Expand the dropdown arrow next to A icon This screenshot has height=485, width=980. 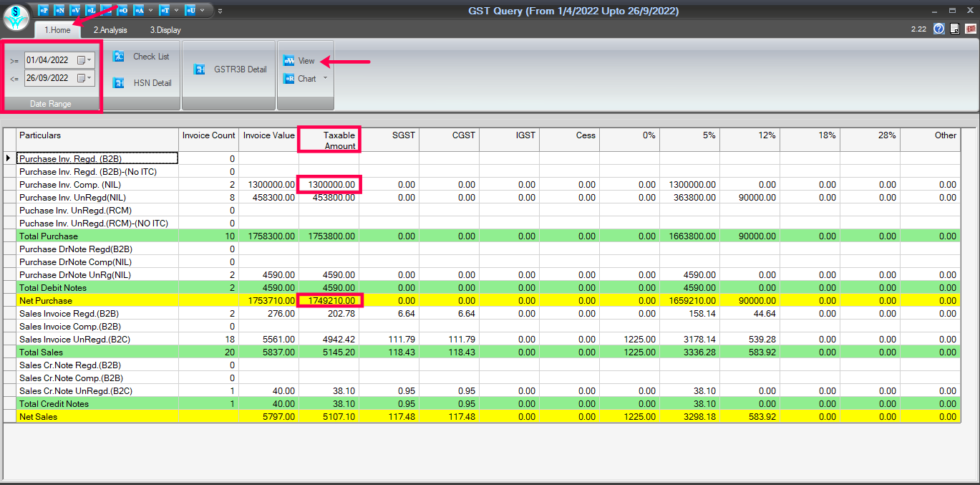(x=150, y=11)
